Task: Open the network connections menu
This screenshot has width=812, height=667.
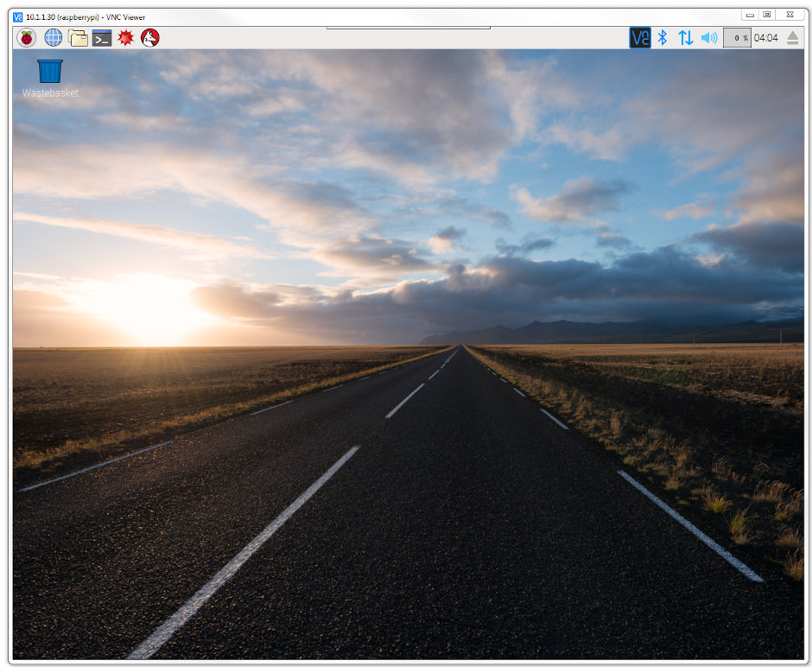Action: coord(685,38)
